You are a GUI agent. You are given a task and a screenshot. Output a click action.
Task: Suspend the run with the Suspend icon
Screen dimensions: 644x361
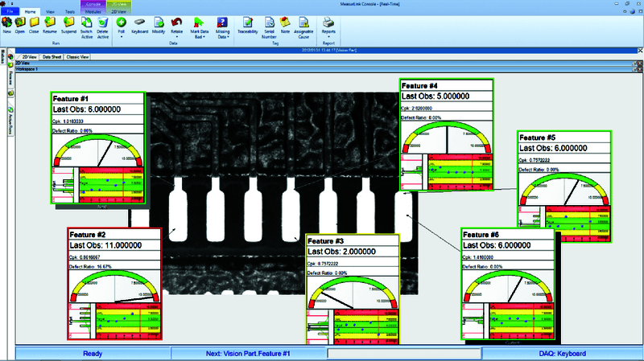point(68,23)
